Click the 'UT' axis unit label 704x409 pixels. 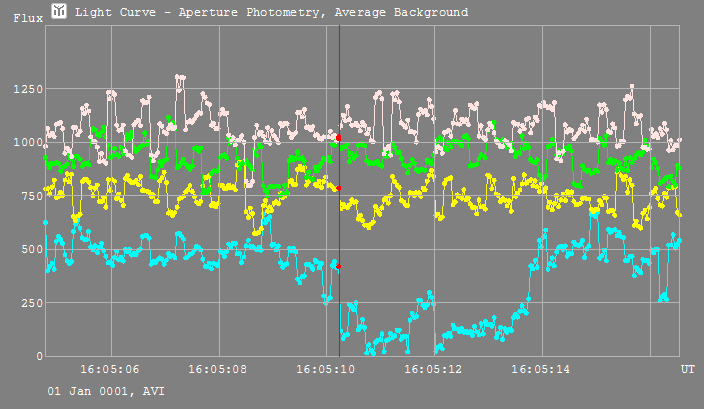pos(687,369)
